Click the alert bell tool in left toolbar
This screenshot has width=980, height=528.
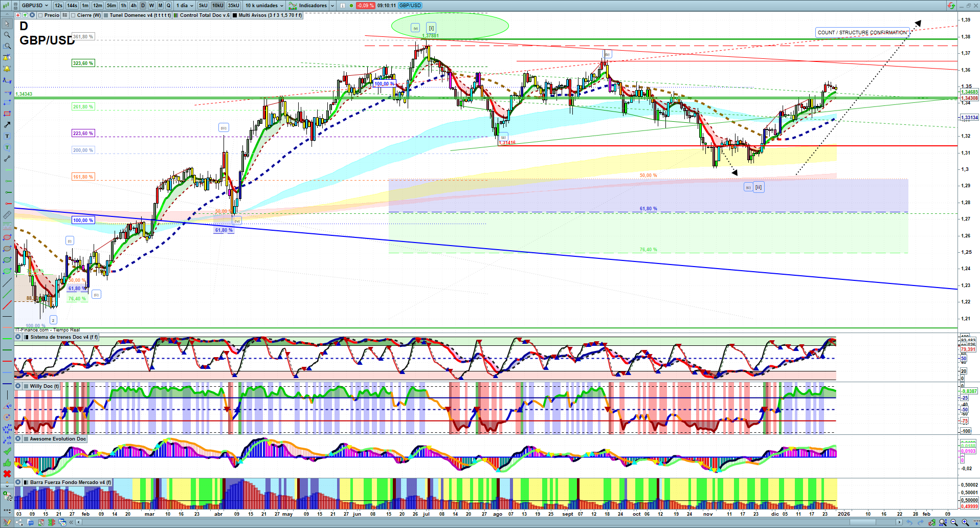[7, 69]
